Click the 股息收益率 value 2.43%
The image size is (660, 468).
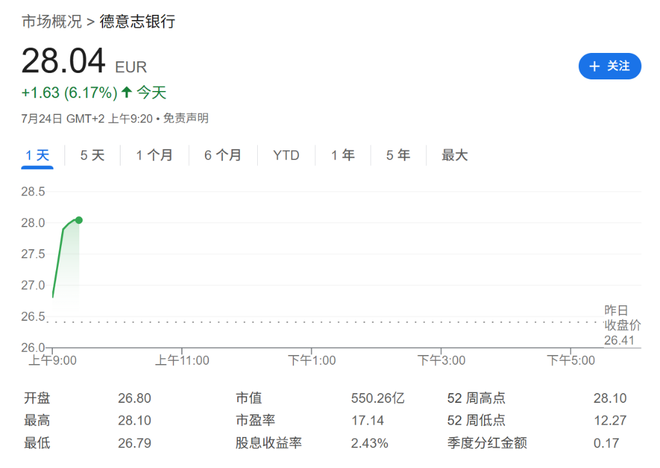pyautogui.click(x=370, y=443)
